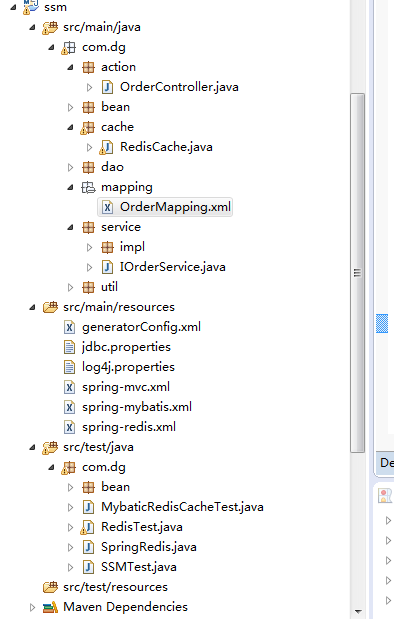Click the src/test/java folder icon
394x619 pixels.
[x=50, y=448]
